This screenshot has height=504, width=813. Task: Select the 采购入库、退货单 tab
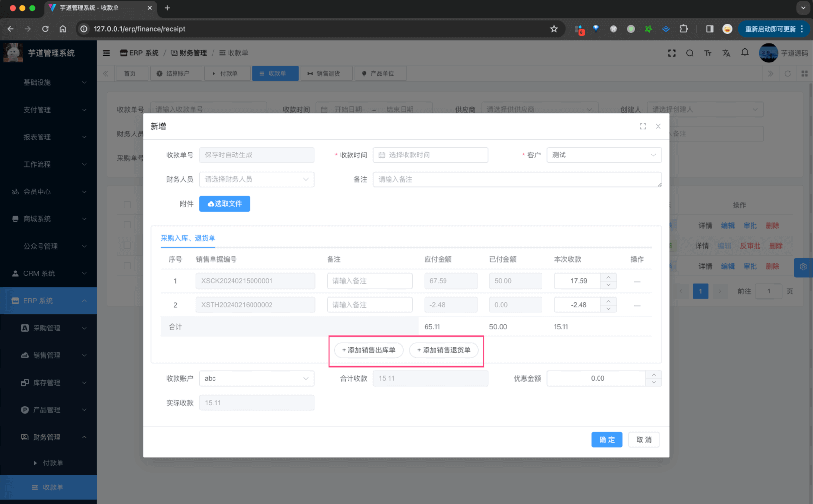[x=188, y=238]
